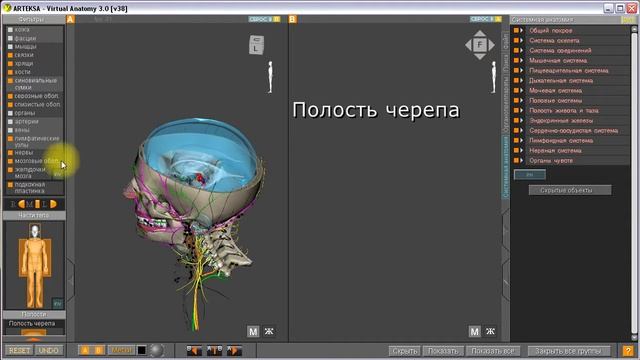This screenshot has width=640, height=360.
Task: Toggle the 'мозговые обол.' filter checkbox
Action: click(x=10, y=161)
